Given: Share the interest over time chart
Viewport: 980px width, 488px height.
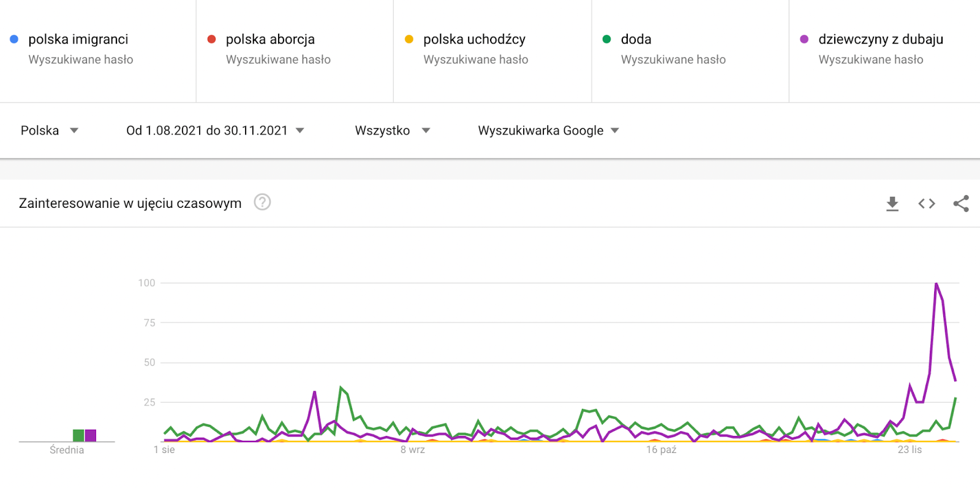Looking at the screenshot, I should click(x=961, y=204).
